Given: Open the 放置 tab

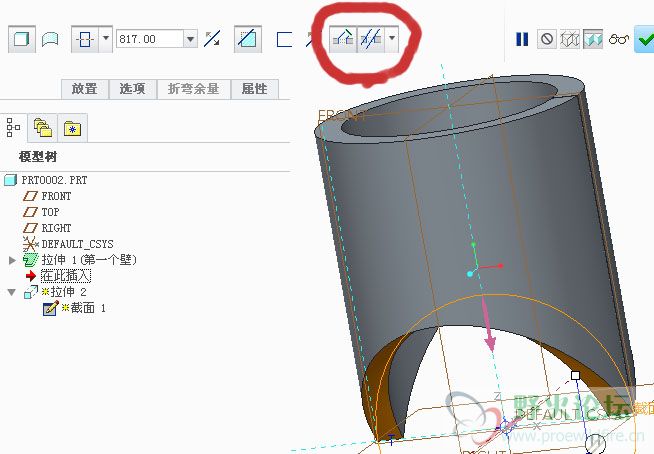Looking at the screenshot, I should [x=85, y=89].
